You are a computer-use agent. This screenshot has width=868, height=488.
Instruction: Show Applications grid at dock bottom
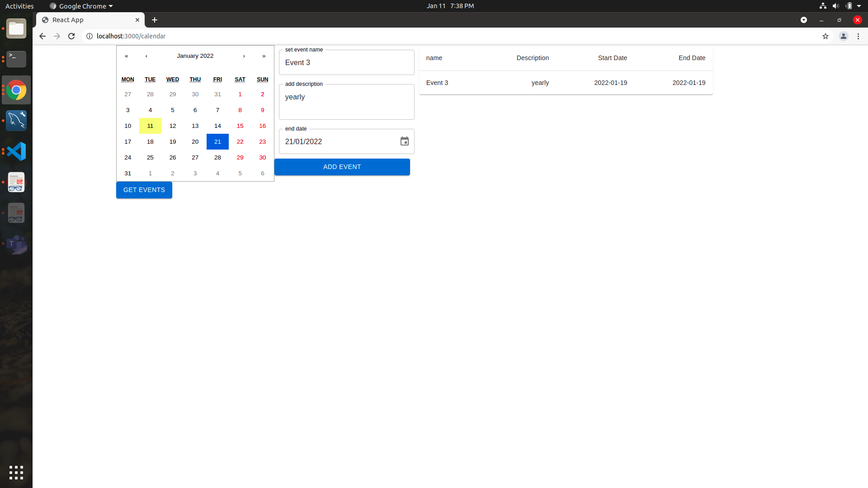[x=16, y=473]
